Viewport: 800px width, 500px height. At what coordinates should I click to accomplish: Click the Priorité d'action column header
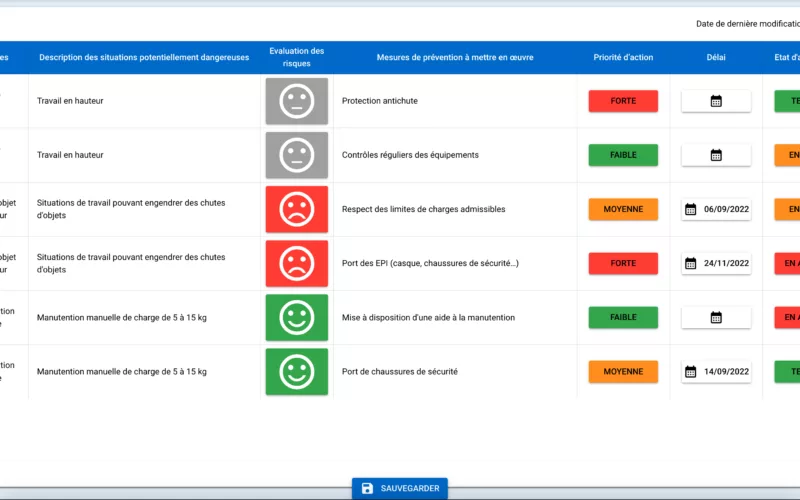click(x=623, y=57)
